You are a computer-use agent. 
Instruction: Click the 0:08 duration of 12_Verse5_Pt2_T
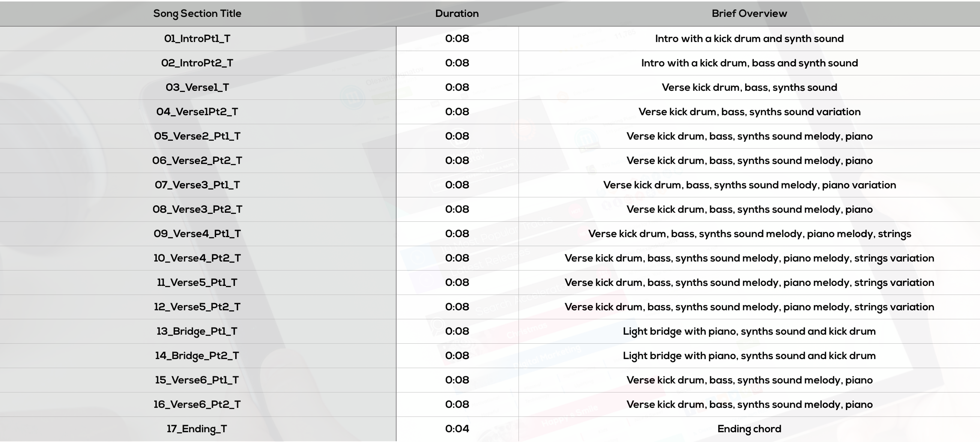[457, 306]
